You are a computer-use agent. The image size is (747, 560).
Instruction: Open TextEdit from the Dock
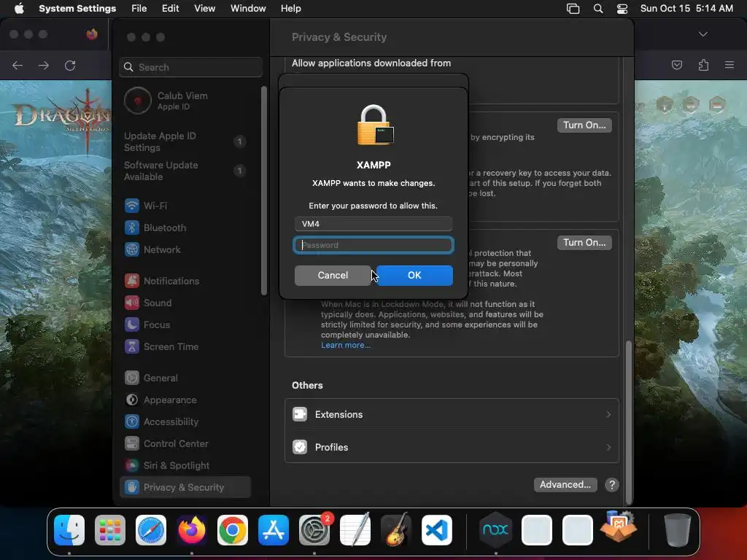pos(355,529)
